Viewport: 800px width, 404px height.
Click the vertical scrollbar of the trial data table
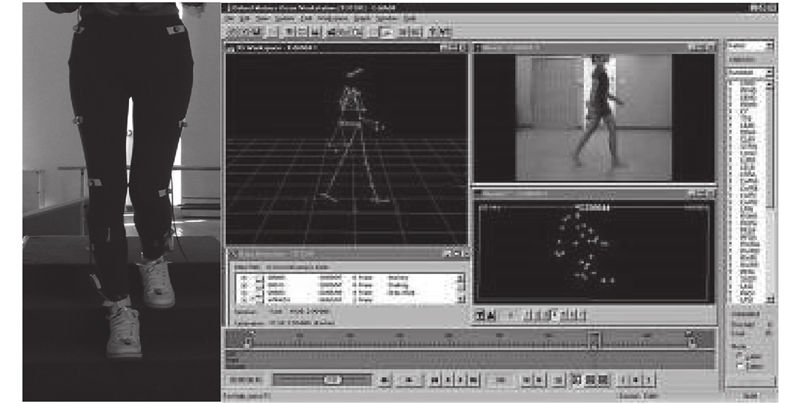coord(460,289)
